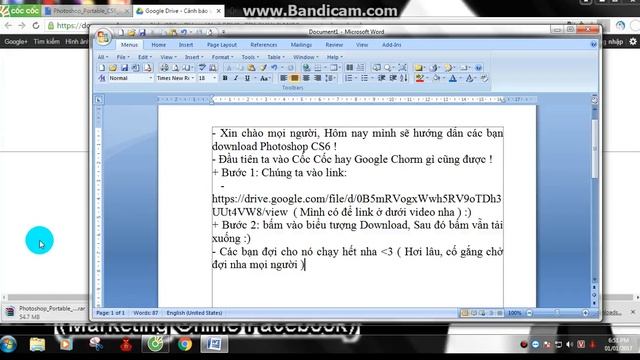Toggle Underline formatting
The width and height of the screenshot is (640, 360).
coord(247,78)
